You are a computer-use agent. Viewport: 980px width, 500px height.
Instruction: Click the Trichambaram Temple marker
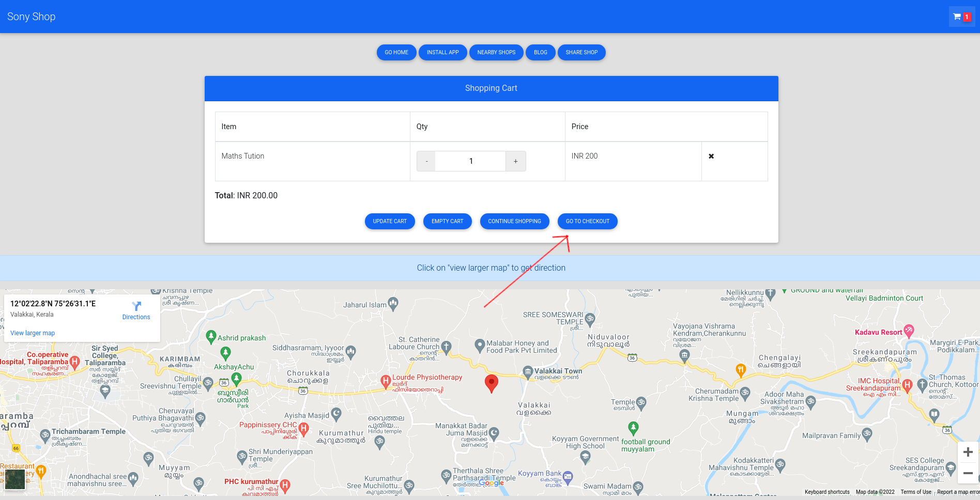[45, 435]
